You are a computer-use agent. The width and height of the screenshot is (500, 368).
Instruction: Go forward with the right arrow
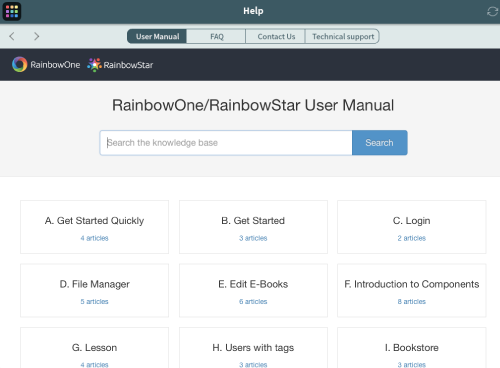(x=36, y=36)
